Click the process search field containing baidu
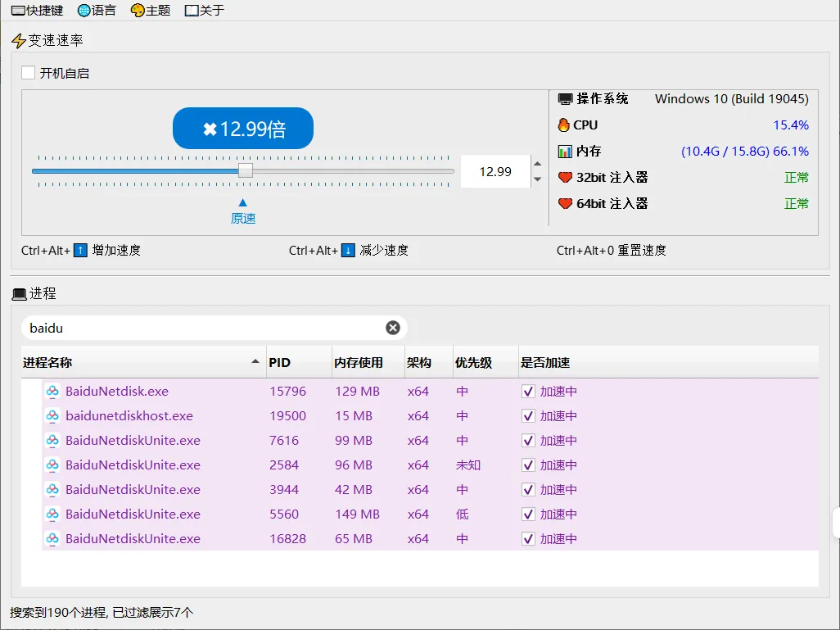Screen dimensions: 840x630 point(215,328)
